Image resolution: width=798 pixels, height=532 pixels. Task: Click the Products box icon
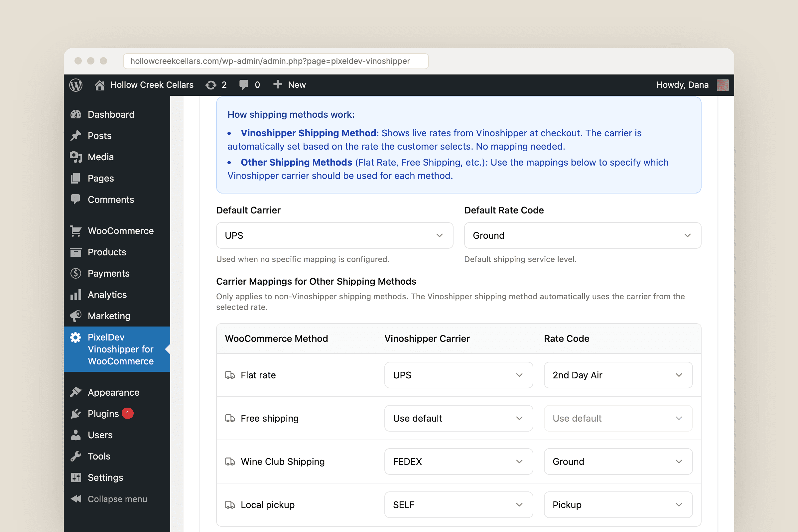click(x=76, y=252)
